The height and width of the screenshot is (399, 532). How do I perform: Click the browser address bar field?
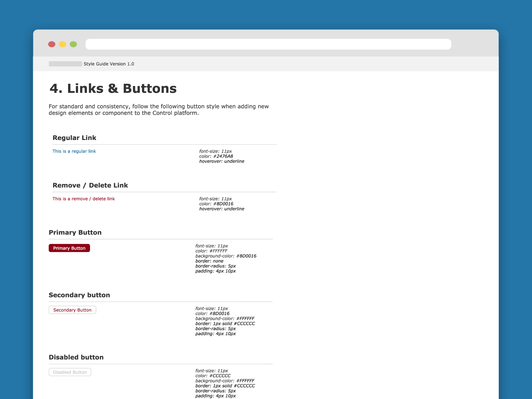[268, 44]
